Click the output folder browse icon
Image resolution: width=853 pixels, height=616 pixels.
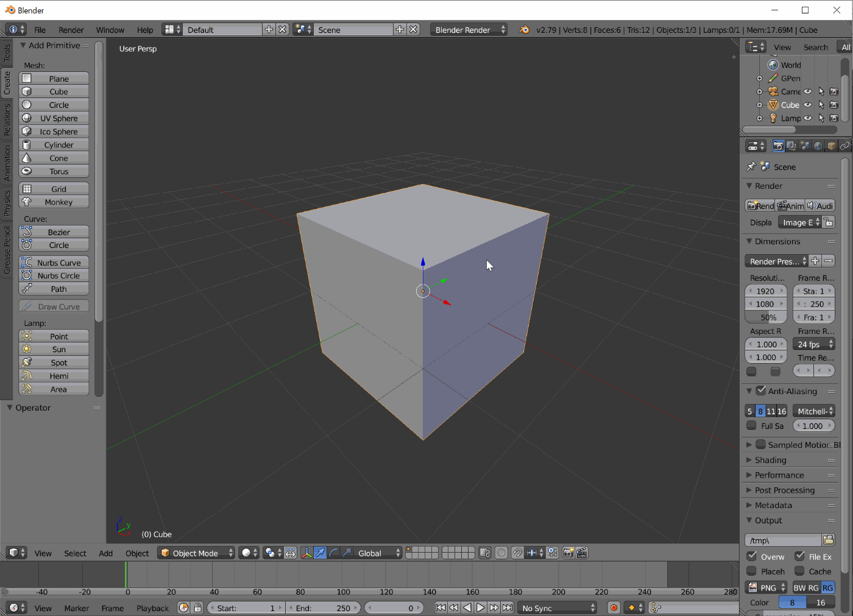pyautogui.click(x=828, y=540)
